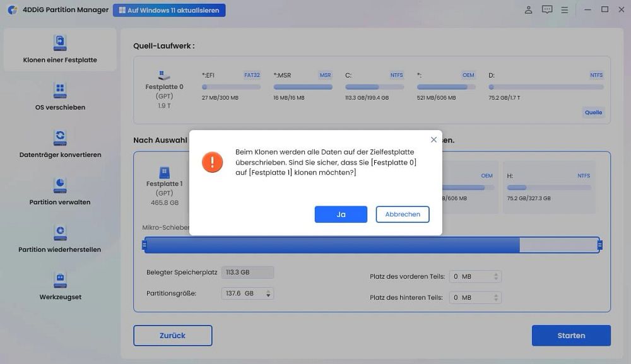Open Datenträger konvertieren tool

point(60,144)
